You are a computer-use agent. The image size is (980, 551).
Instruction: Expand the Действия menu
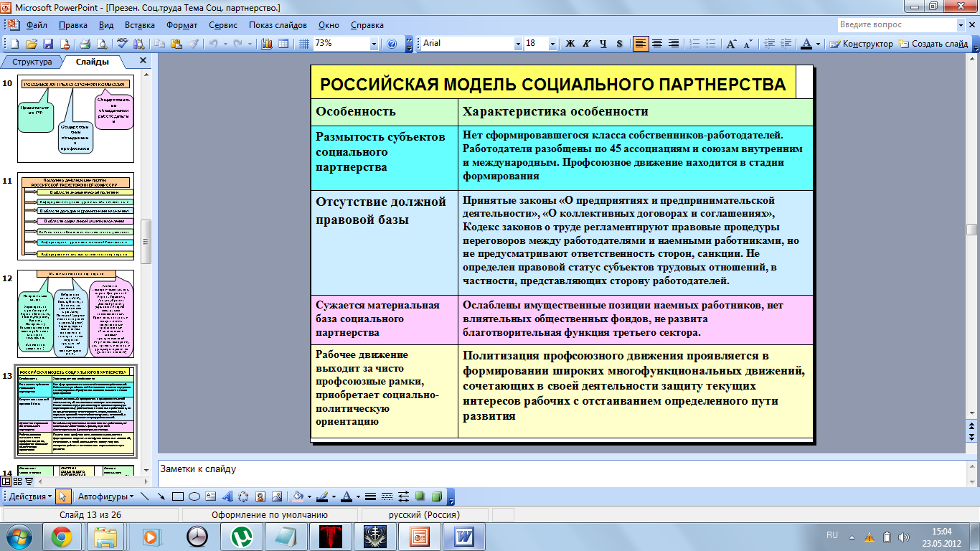(30, 496)
